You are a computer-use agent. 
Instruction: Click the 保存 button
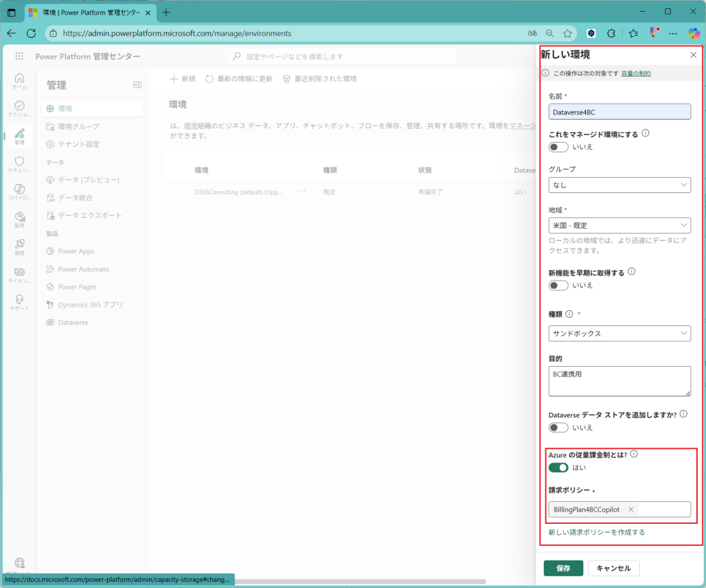563,568
